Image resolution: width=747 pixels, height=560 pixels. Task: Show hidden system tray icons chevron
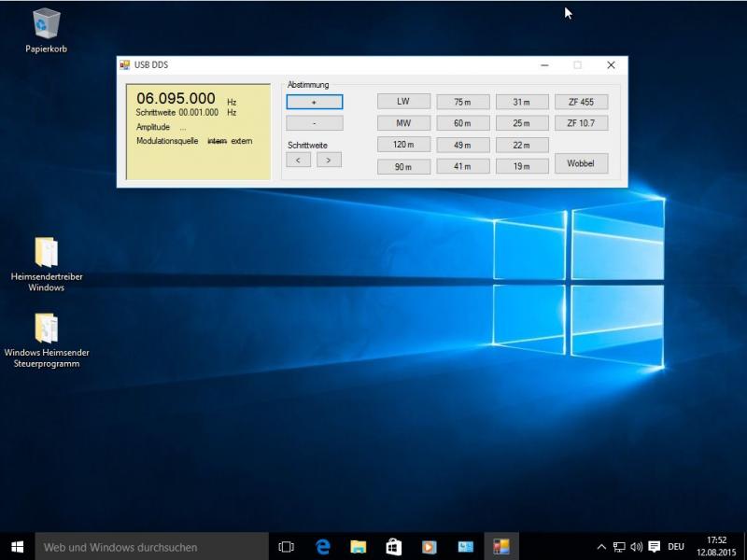pos(600,546)
